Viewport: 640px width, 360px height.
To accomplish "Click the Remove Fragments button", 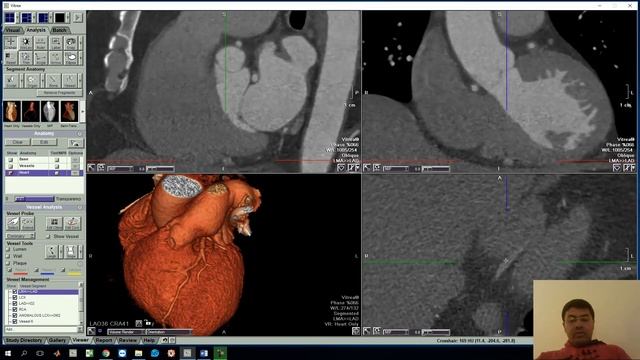I will 60,93.
